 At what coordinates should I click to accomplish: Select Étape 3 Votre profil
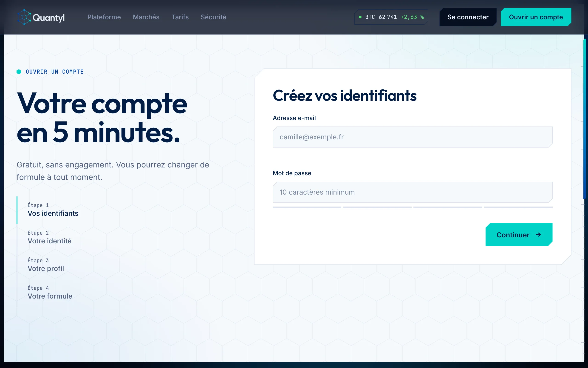(x=46, y=265)
